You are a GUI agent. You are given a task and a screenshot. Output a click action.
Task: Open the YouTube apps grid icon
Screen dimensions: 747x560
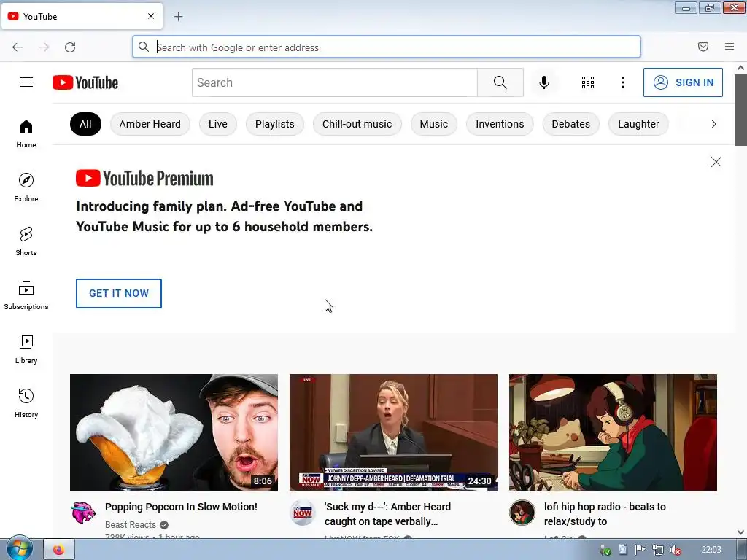tap(588, 82)
